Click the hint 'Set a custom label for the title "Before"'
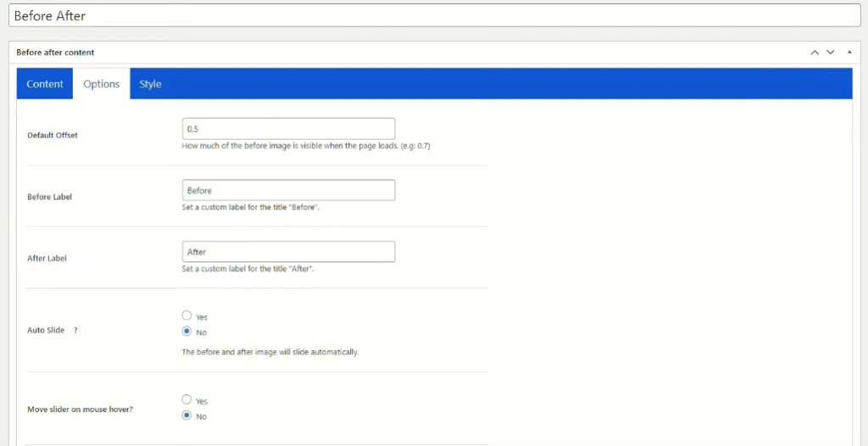This screenshot has height=446, width=868. click(x=251, y=208)
